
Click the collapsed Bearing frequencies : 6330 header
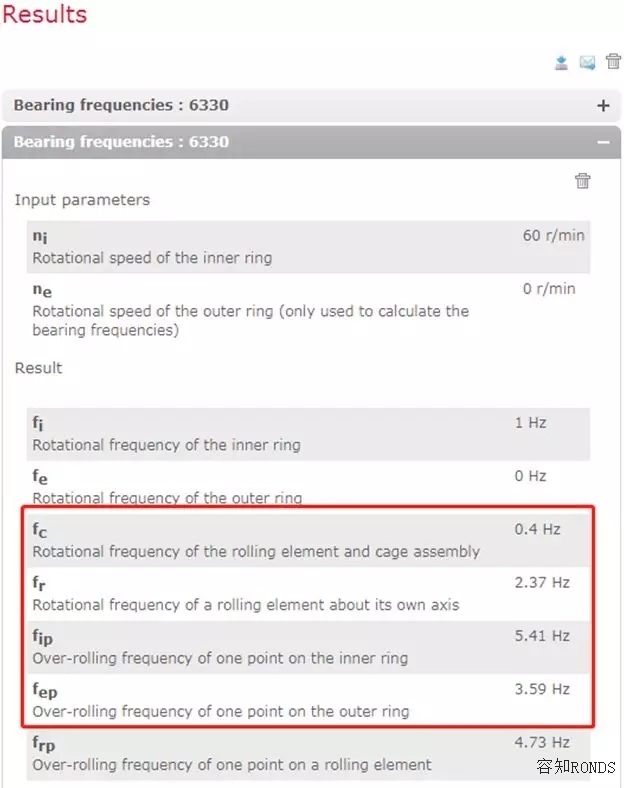(121, 106)
